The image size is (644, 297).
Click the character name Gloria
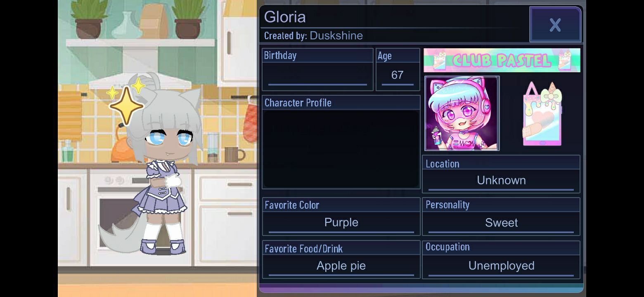[x=285, y=17]
